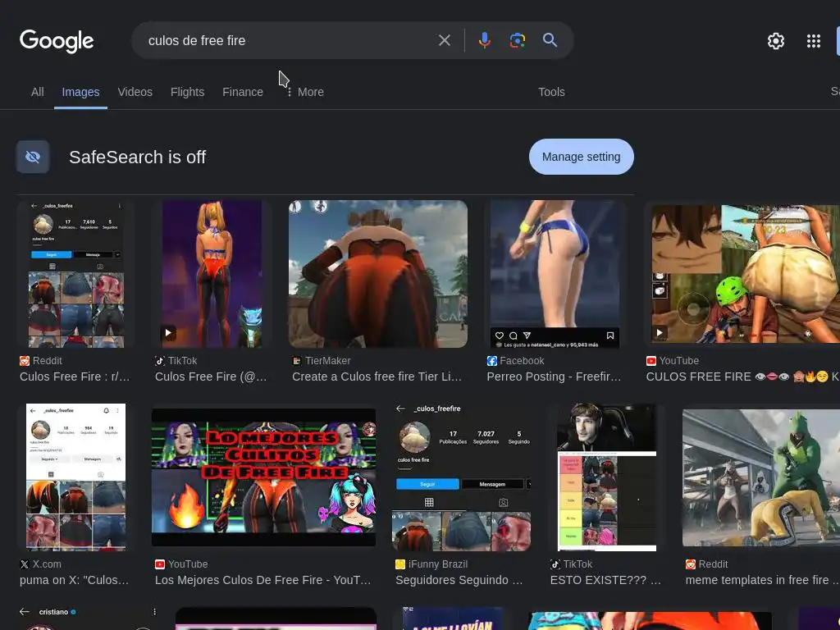Open the streamer tier list thumbnail
Screen dimensions: 840x630
pos(606,477)
